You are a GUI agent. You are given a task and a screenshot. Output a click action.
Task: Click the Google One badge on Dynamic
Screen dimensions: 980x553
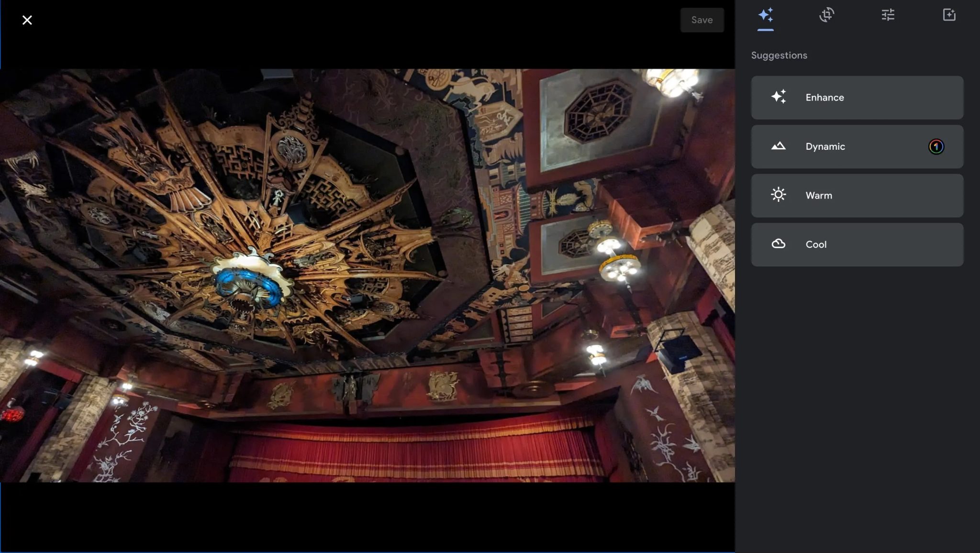[936, 146]
